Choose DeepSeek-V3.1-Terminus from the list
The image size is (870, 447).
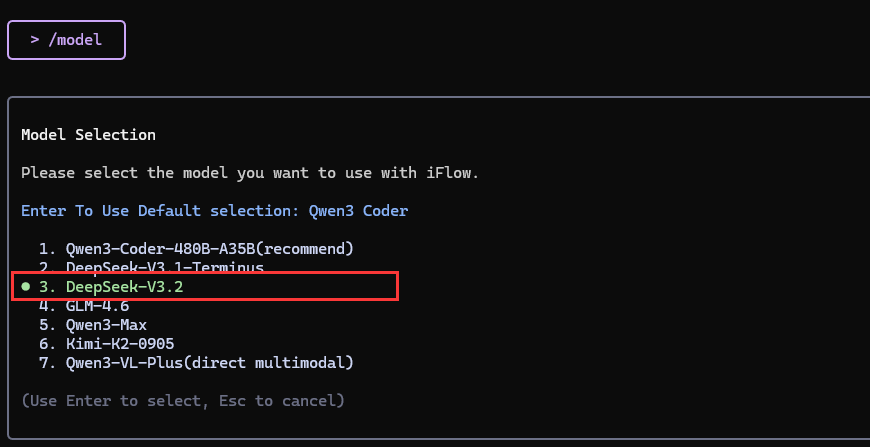[164, 268]
